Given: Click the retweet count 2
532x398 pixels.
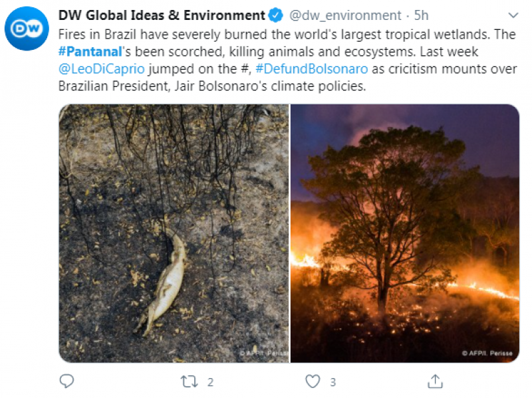Looking at the screenshot, I should click(x=210, y=382).
